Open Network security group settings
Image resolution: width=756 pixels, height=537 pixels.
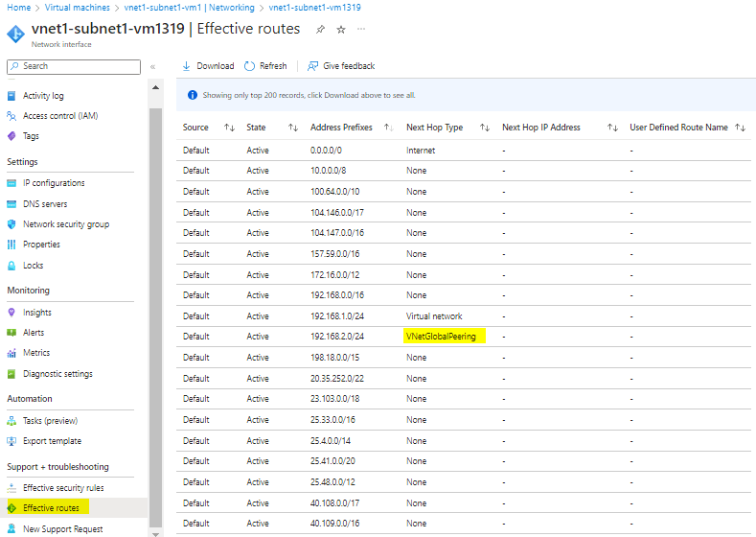point(66,224)
